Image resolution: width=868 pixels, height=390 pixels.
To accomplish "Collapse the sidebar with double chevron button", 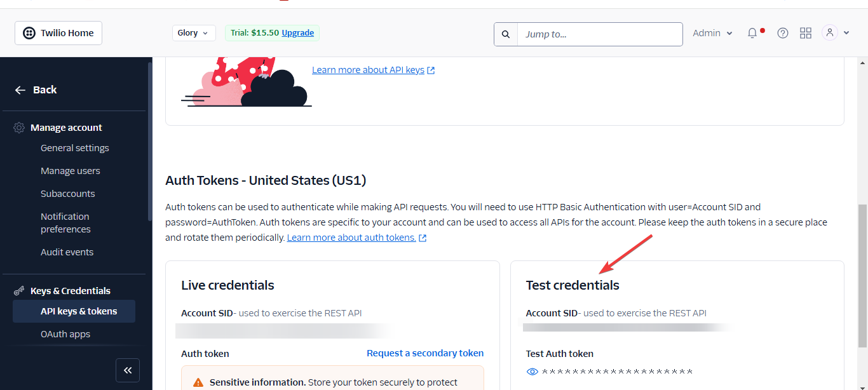I will (128, 370).
